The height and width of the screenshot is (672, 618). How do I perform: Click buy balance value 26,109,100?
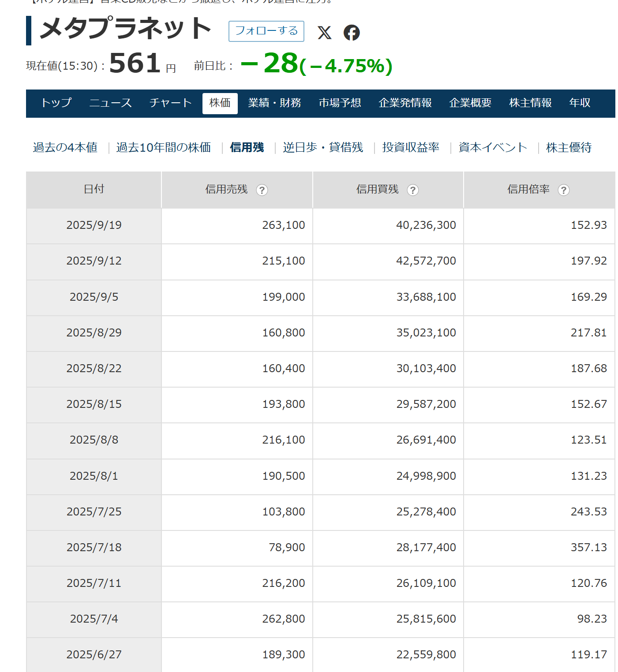pyautogui.click(x=426, y=583)
